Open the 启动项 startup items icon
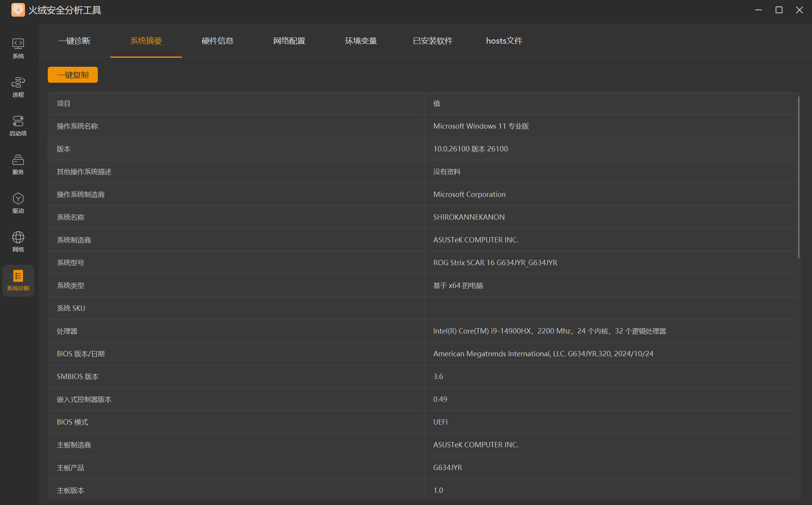 (18, 126)
